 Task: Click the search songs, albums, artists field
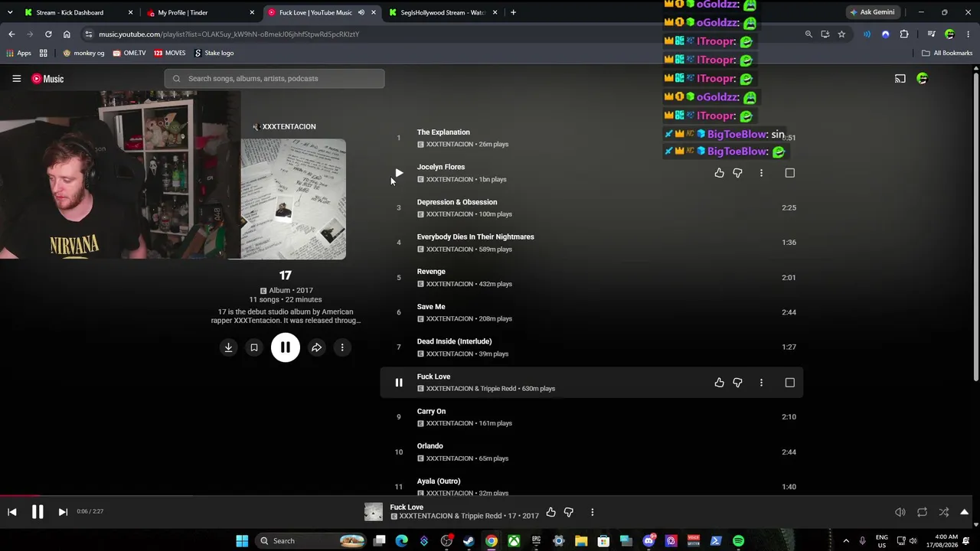click(x=274, y=79)
